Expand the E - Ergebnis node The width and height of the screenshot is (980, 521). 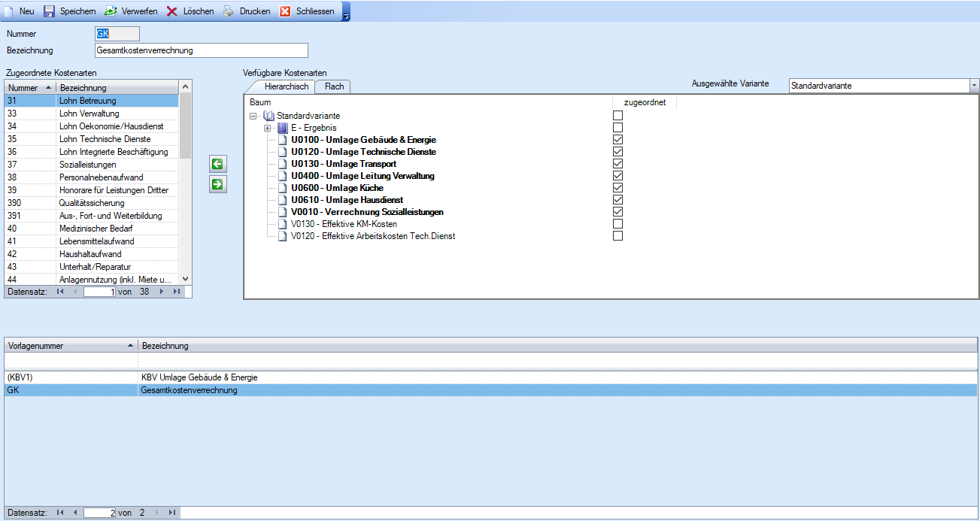(x=268, y=128)
